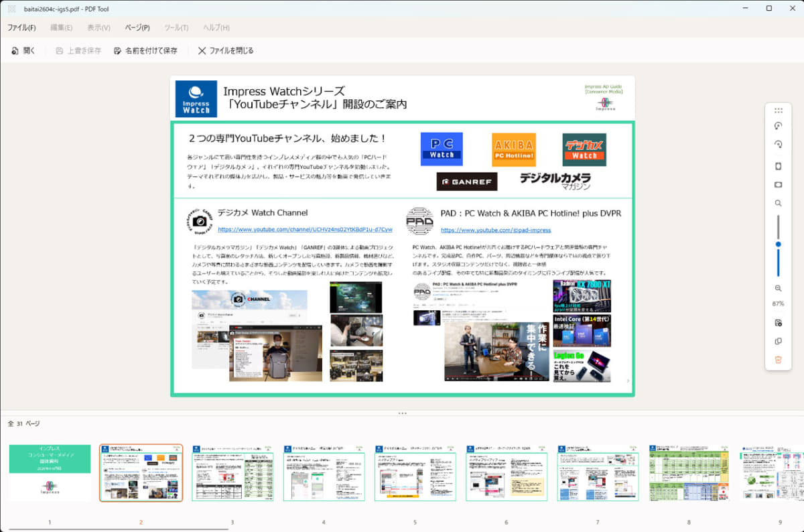Select page 2 thumbnail

click(x=141, y=472)
